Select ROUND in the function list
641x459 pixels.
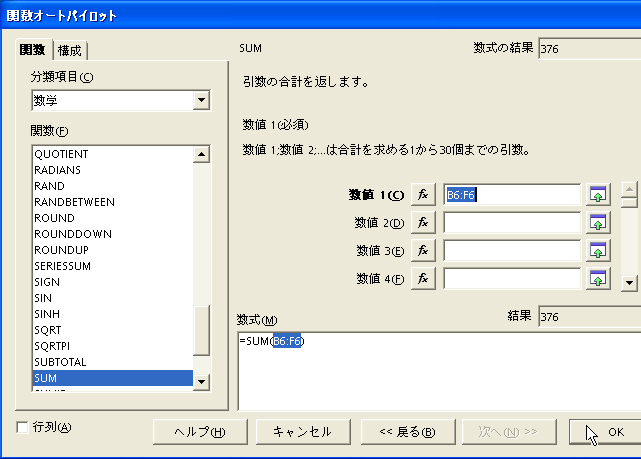click(112, 218)
